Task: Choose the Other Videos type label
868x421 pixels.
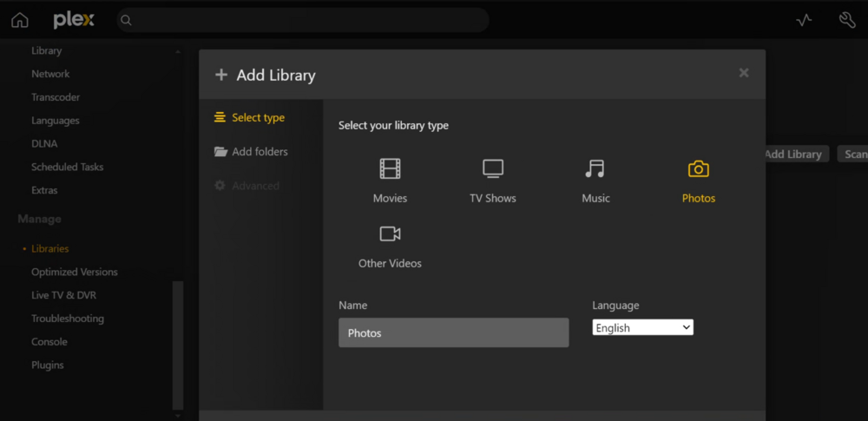Action: [390, 264]
